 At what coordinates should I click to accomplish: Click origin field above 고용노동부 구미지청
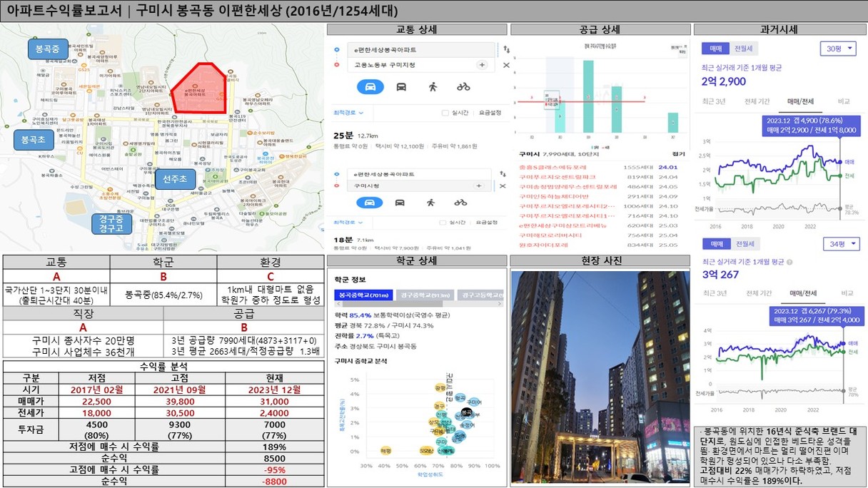tap(420, 50)
